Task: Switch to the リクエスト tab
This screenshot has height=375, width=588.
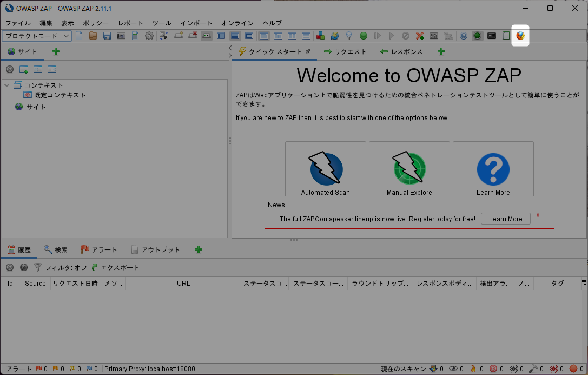Action: (345, 52)
